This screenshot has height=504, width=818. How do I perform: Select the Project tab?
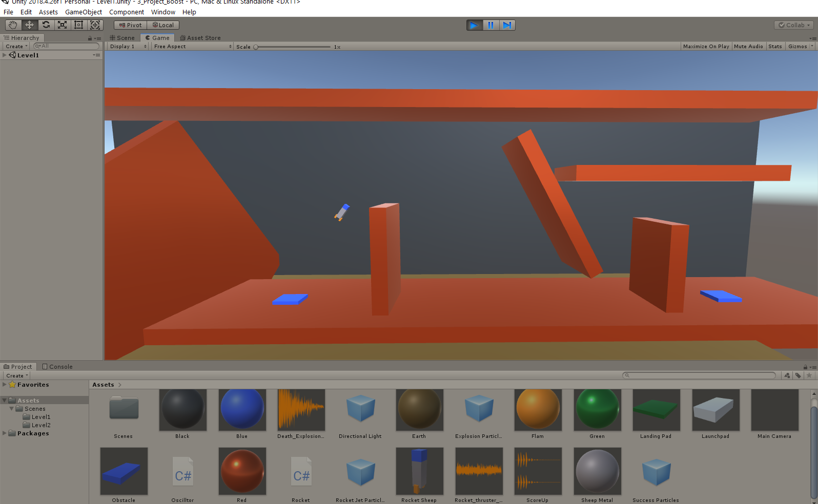point(18,366)
